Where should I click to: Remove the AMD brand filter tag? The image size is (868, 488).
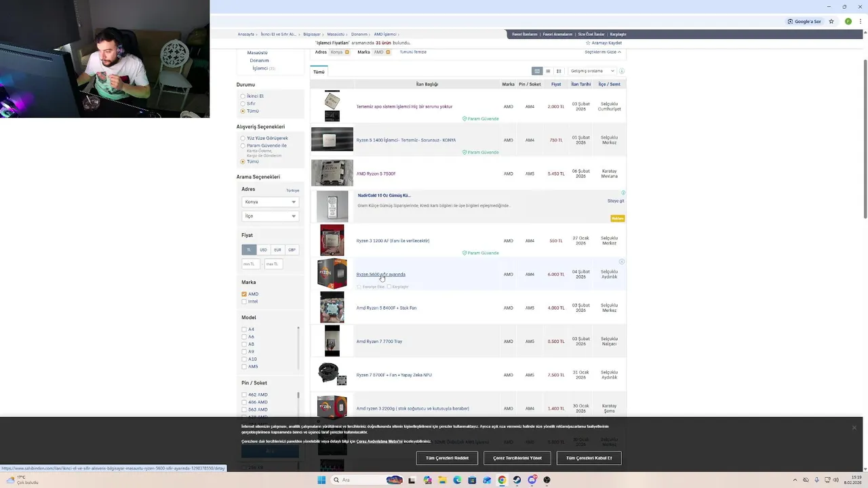(x=388, y=52)
